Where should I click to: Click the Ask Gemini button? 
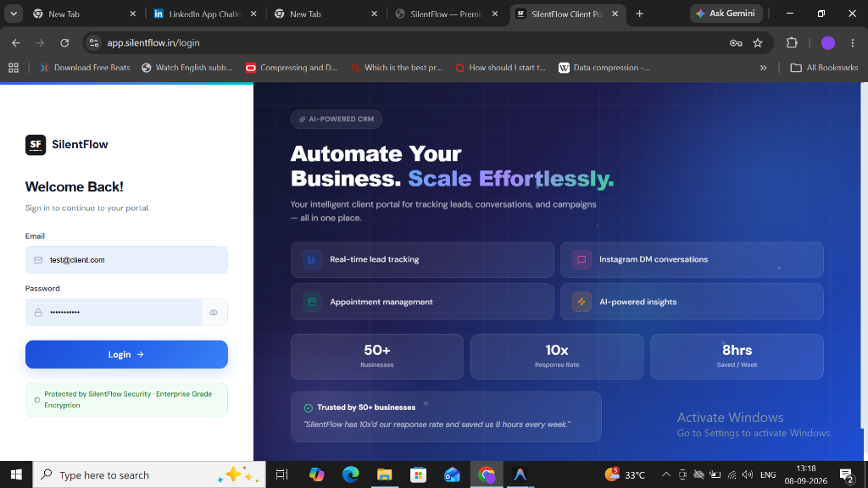click(726, 14)
